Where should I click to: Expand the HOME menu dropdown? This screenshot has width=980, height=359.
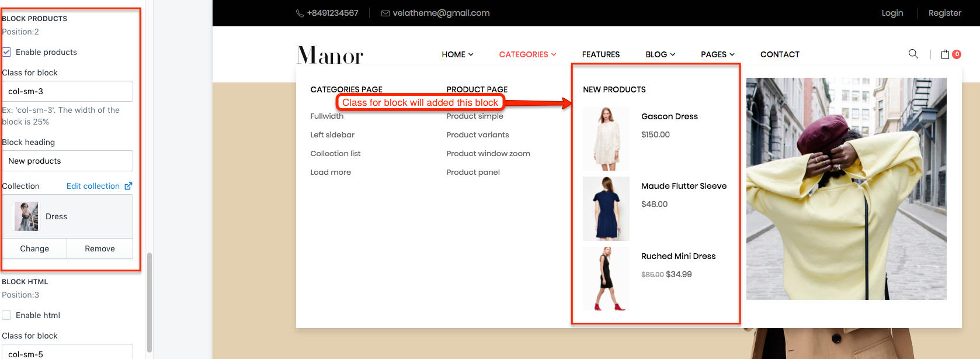457,54
